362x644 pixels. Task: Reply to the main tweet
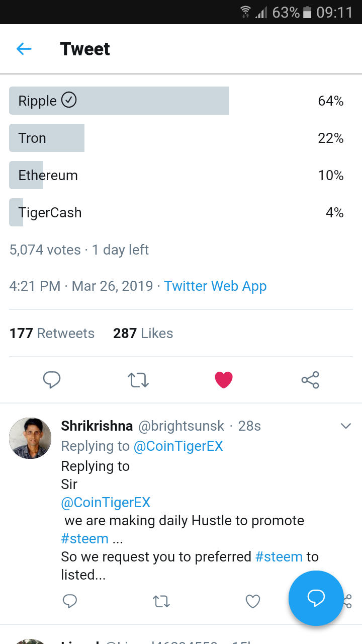click(52, 380)
